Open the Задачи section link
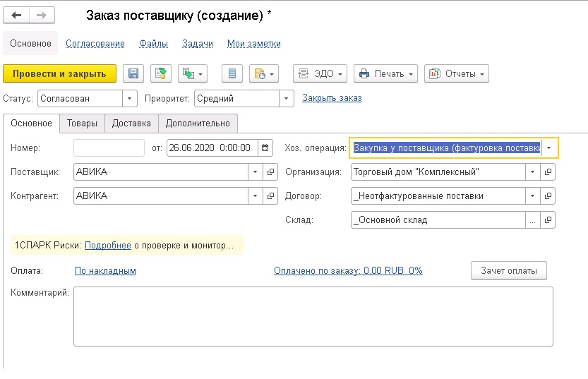The height and width of the screenshot is (379, 588). point(198,44)
